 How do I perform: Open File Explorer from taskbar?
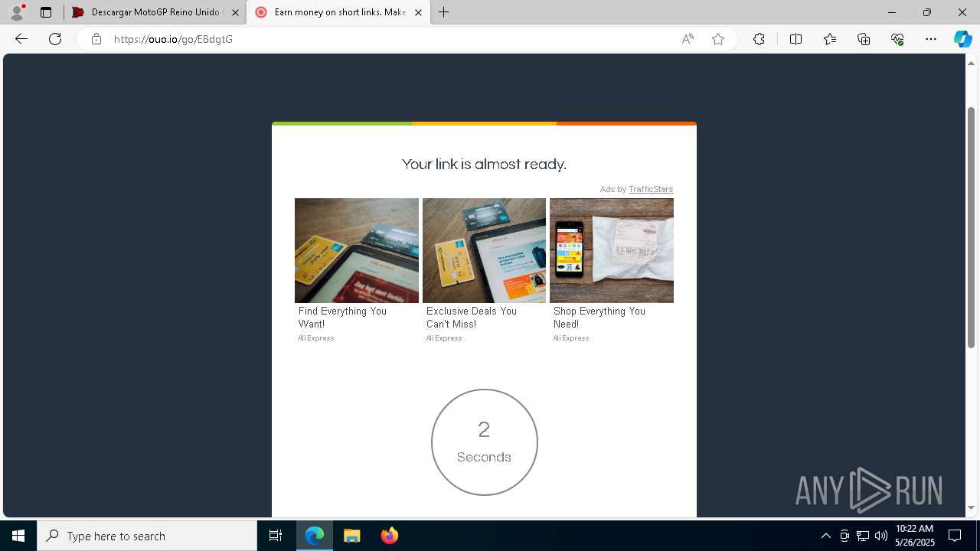[x=352, y=536]
